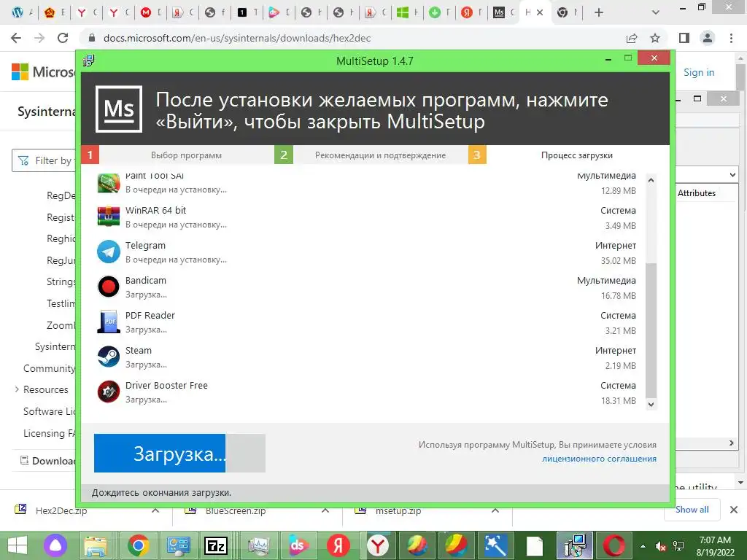Open 7-Zip from the taskbar
This screenshot has width=747, height=560.
pyautogui.click(x=216, y=545)
